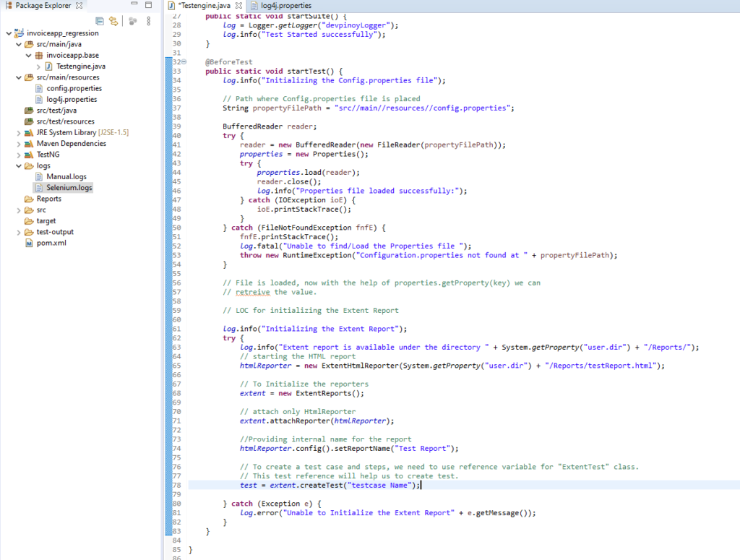Screen dimensions: 740x560
Task: Click the src/main/java source folder icon
Action: (29, 44)
